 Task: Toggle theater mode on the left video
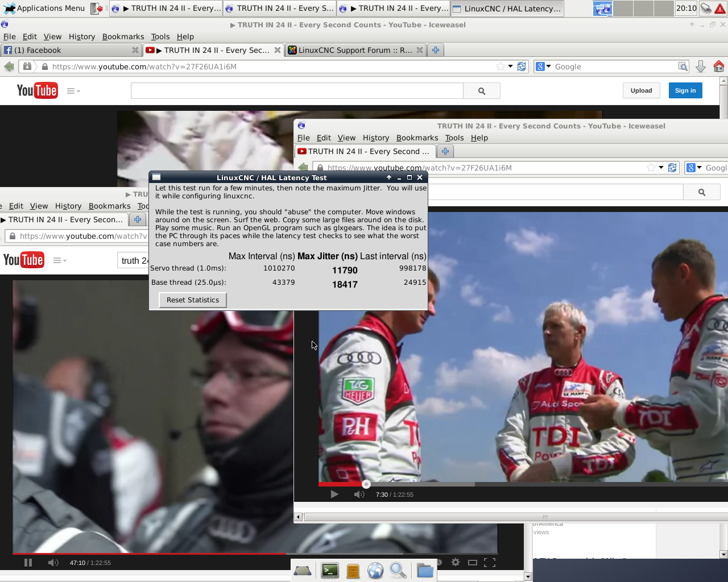coord(472,563)
